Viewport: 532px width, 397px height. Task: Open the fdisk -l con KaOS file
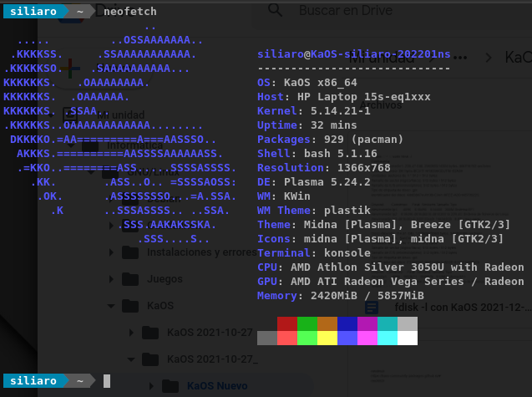pyautogui.click(x=464, y=308)
